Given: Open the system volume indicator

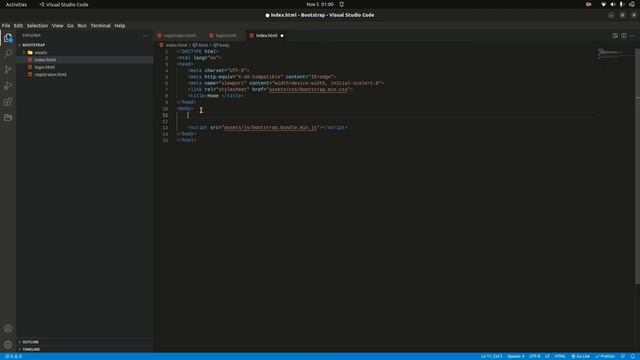Looking at the screenshot, I should [x=612, y=4].
